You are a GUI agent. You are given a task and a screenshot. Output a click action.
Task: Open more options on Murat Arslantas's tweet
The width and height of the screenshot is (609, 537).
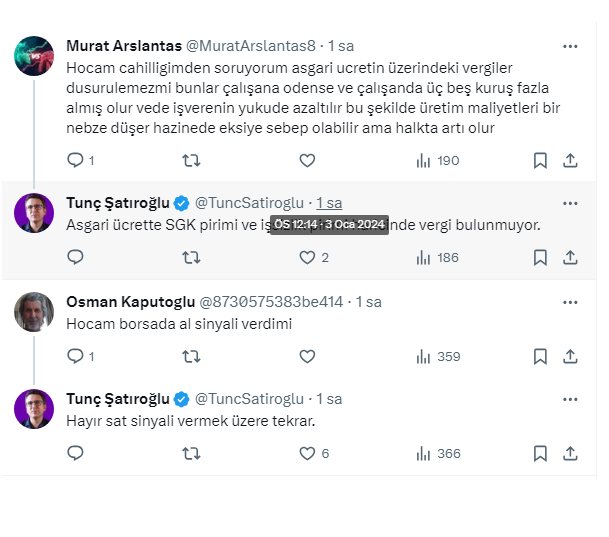[x=570, y=46]
